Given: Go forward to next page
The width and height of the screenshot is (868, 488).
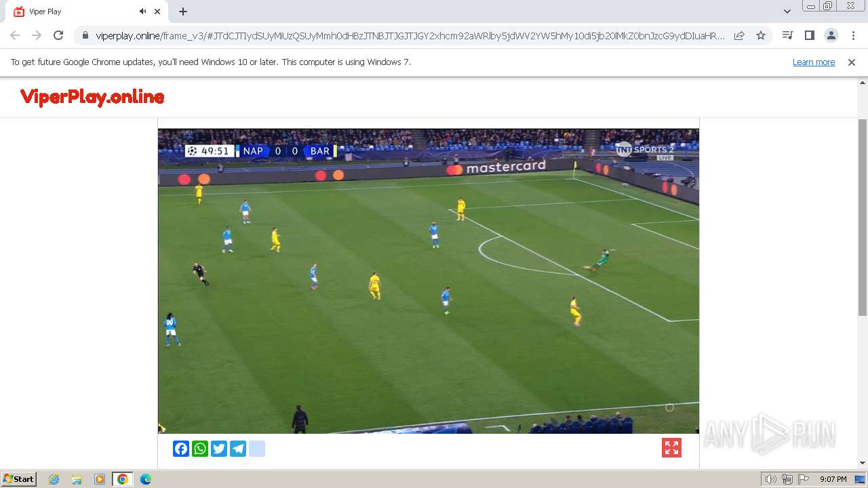Looking at the screenshot, I should pyautogui.click(x=37, y=35).
